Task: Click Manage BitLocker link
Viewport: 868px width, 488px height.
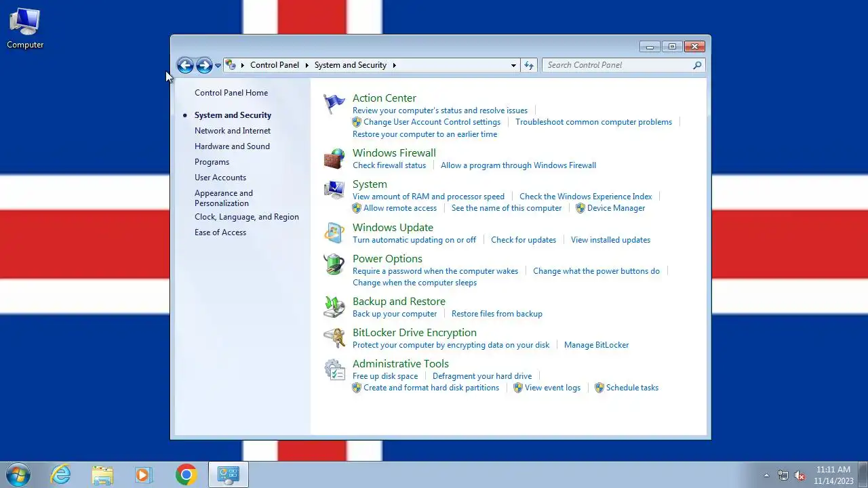Action: pyautogui.click(x=596, y=345)
